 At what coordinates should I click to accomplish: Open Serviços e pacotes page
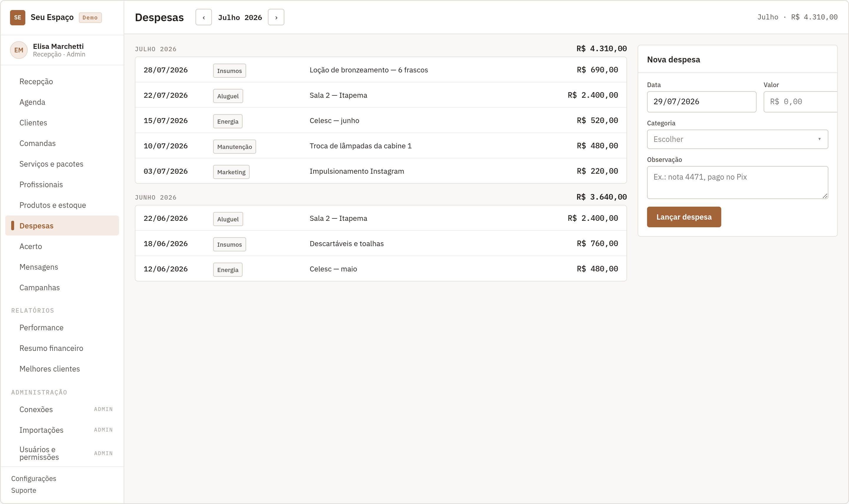pyautogui.click(x=62, y=164)
